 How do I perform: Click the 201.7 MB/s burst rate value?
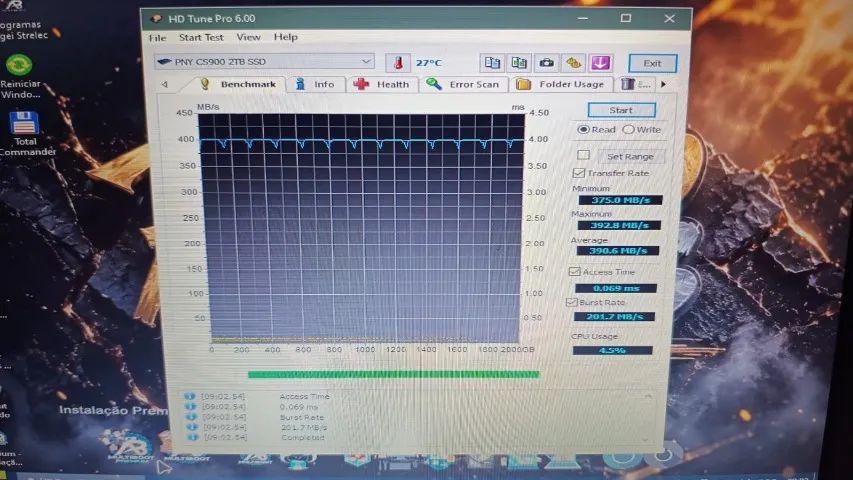click(614, 316)
